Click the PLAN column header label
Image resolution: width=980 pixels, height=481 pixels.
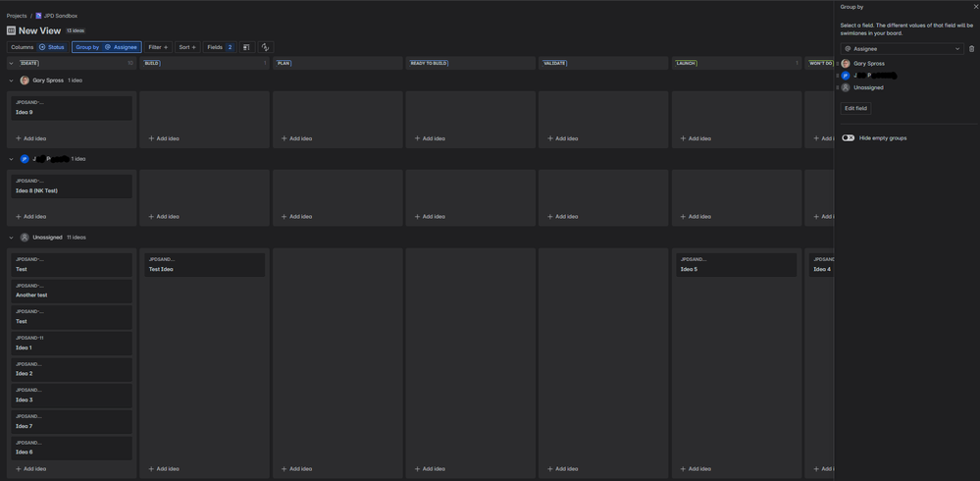pos(284,63)
